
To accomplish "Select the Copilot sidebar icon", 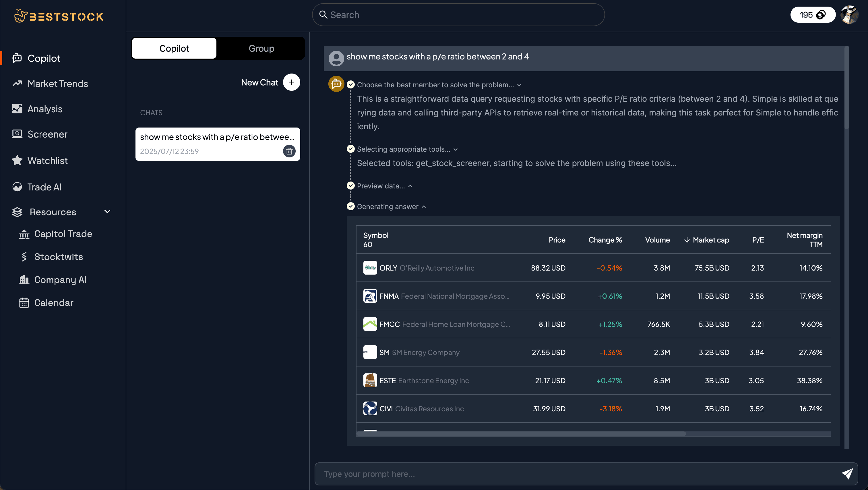I will coord(17,58).
